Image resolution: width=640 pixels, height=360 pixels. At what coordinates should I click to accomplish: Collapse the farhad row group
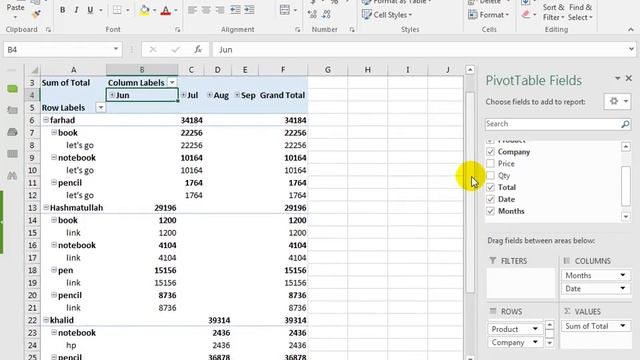(x=46, y=120)
